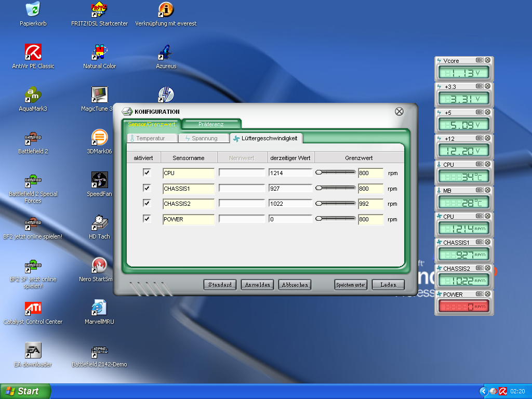Open settings icon on CPU fan RPM panel

pyautogui.click(x=480, y=216)
